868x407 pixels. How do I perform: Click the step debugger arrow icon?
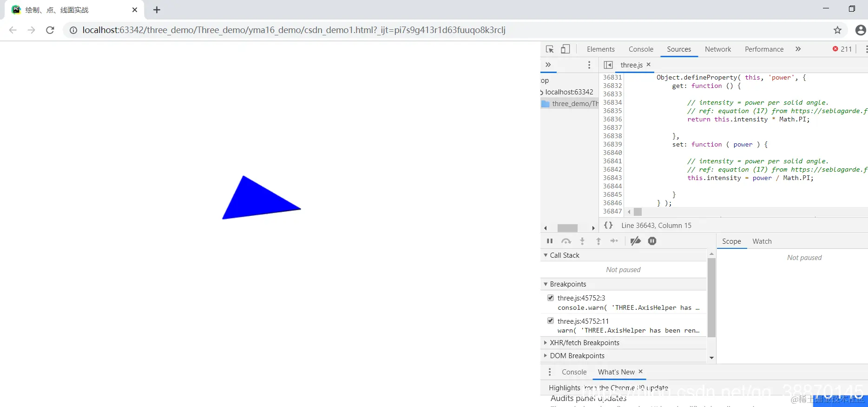click(x=614, y=241)
